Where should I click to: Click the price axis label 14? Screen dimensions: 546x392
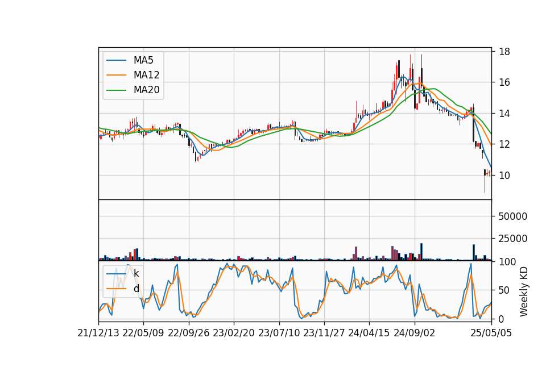(x=504, y=114)
